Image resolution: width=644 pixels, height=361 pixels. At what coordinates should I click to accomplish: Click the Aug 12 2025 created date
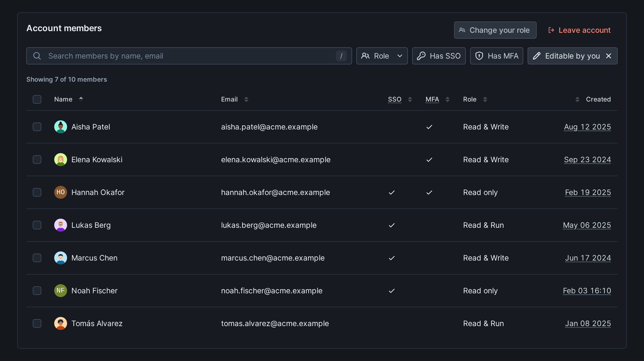click(588, 127)
